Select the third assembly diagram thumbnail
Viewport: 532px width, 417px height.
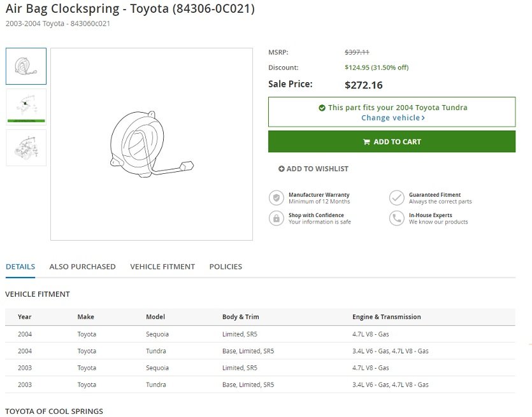[x=26, y=148]
